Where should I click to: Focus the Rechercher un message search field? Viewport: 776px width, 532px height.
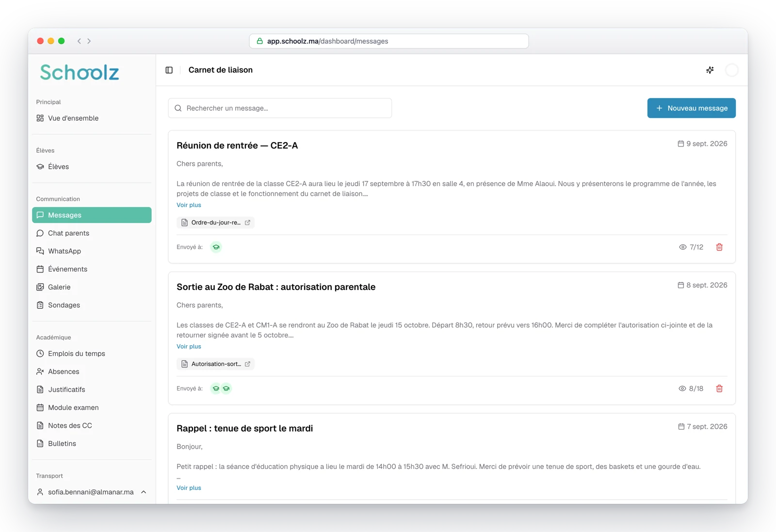pyautogui.click(x=280, y=108)
